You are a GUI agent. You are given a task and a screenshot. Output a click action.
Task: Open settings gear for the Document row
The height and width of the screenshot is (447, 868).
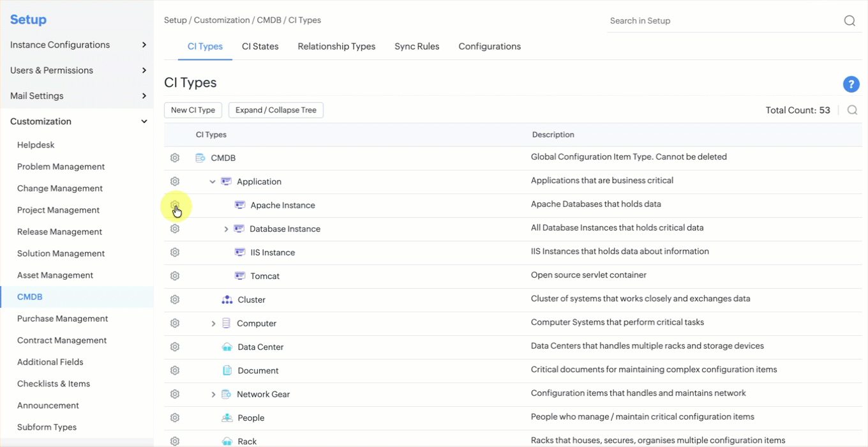click(x=175, y=370)
